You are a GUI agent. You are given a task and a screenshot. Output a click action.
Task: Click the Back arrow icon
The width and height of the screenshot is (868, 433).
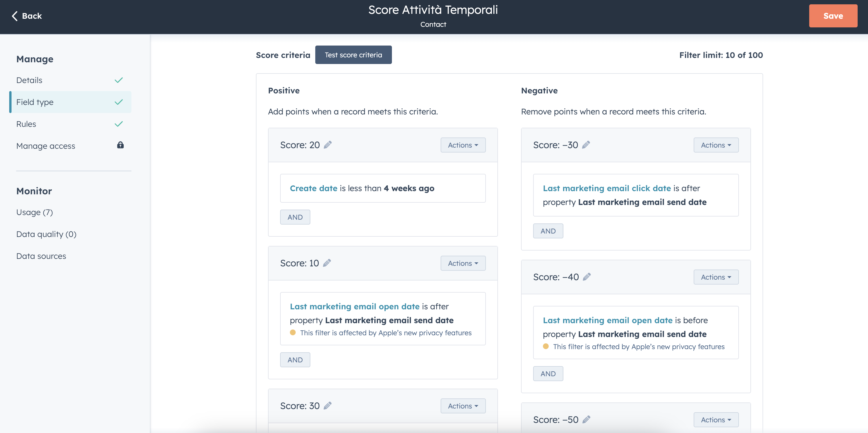pyautogui.click(x=14, y=16)
